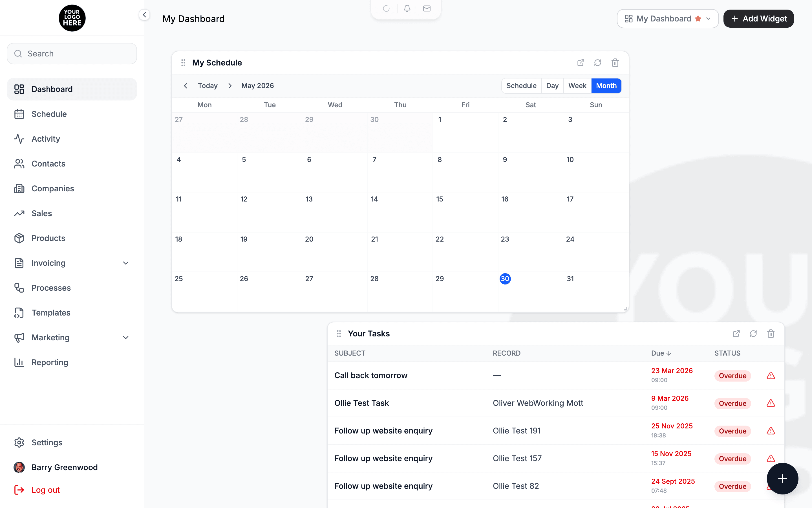The image size is (812, 508).
Task: Select May 15 in the calendar
Action: point(440,199)
